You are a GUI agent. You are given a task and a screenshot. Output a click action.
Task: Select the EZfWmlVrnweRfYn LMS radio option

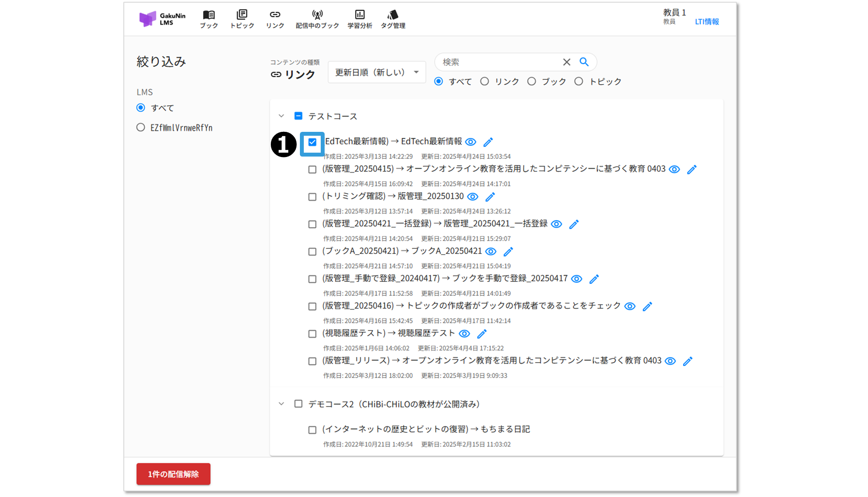141,128
